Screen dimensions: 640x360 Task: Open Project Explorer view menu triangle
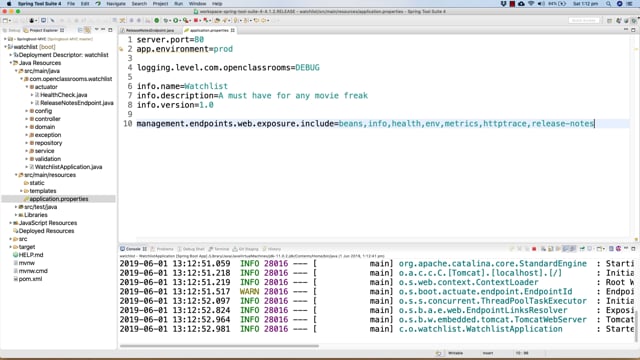96,30
